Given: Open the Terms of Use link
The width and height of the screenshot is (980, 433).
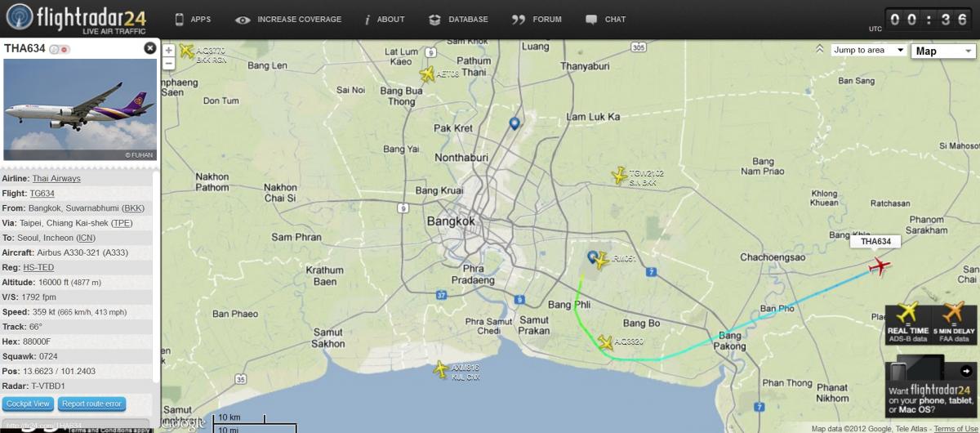Looking at the screenshot, I should coord(956,428).
